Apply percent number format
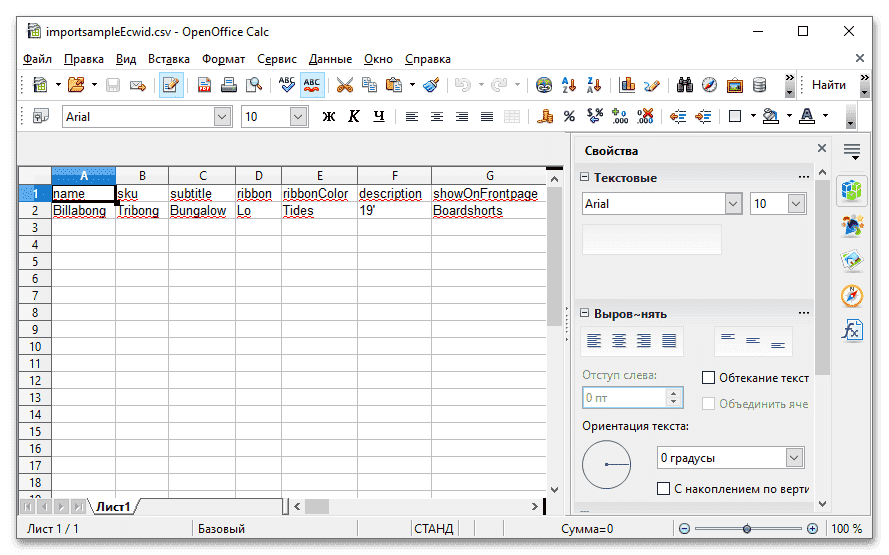This screenshot has width=889, height=555. pyautogui.click(x=569, y=117)
